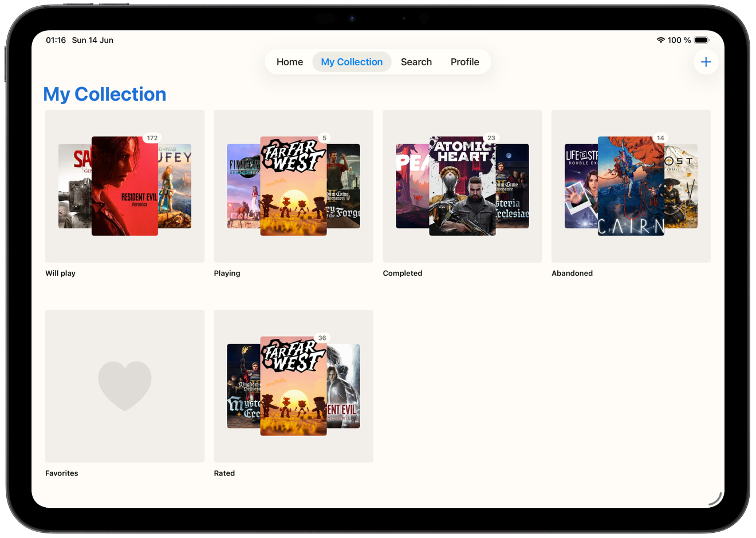Open the Favorites heart placeholder
The width and height of the screenshot is (756, 538).
pos(125,386)
